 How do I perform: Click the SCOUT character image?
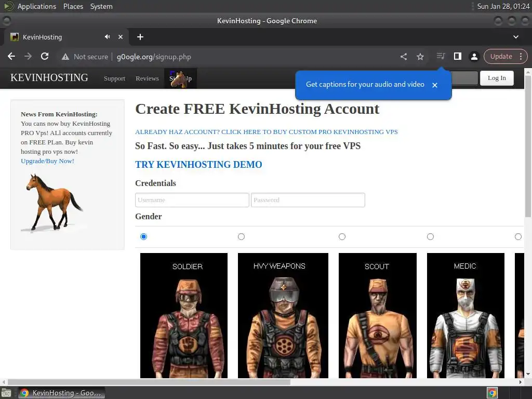(378, 315)
